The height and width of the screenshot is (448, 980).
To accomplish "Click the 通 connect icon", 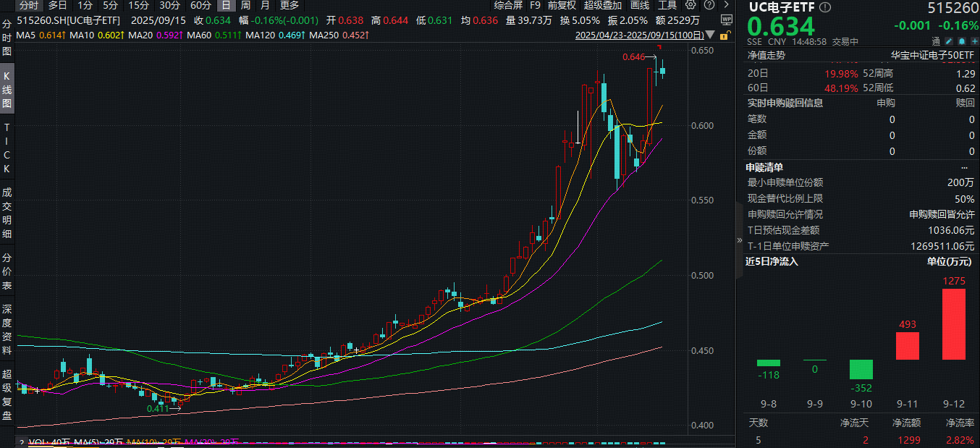I will 936,41.
